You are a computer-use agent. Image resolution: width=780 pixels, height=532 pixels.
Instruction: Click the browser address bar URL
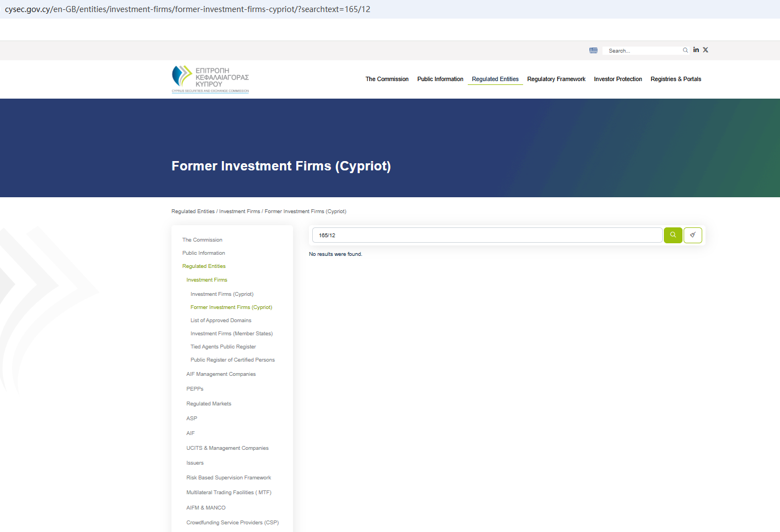(187, 9)
